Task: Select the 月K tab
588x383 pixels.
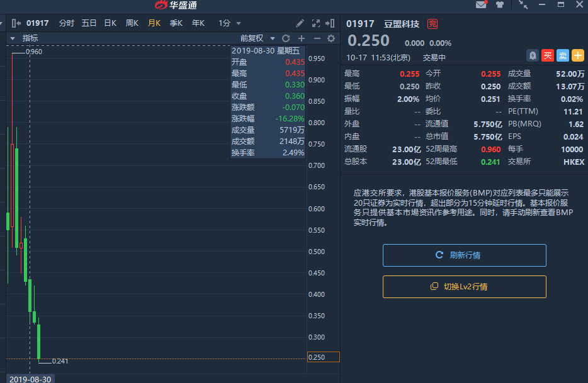Action: (154, 23)
